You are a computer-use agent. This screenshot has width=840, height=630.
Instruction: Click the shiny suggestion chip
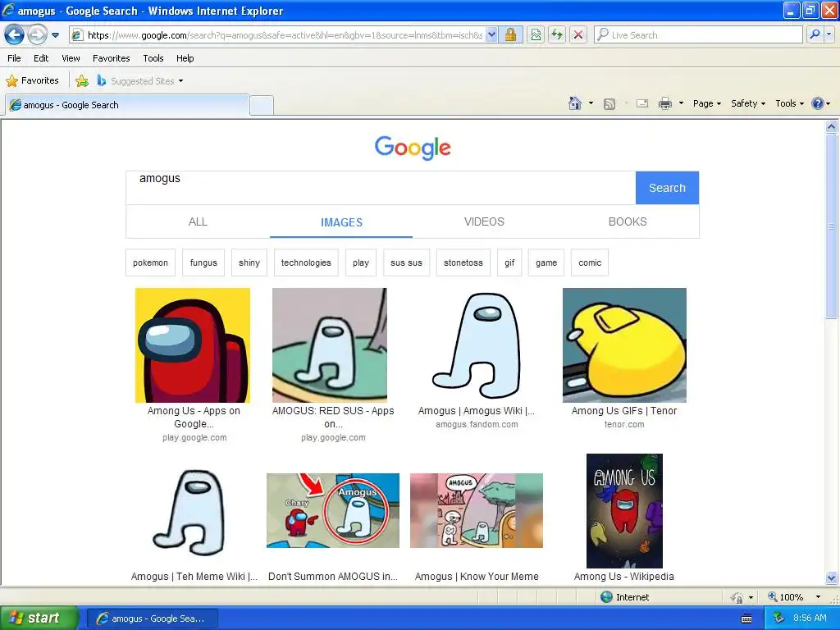(x=249, y=262)
